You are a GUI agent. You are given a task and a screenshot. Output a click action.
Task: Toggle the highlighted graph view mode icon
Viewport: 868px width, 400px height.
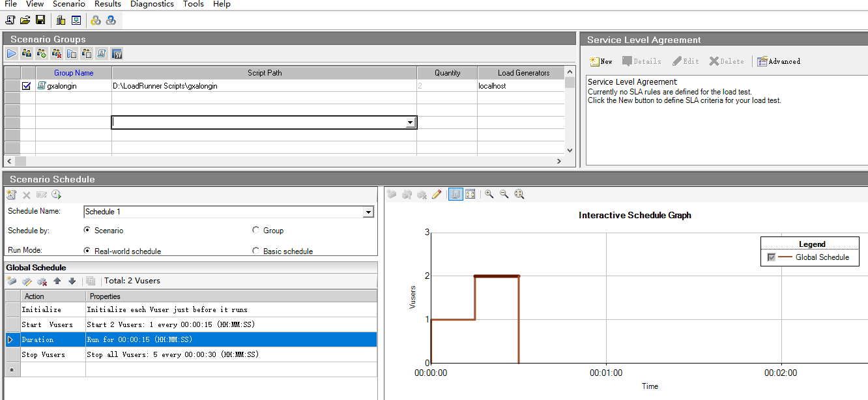[x=456, y=194]
